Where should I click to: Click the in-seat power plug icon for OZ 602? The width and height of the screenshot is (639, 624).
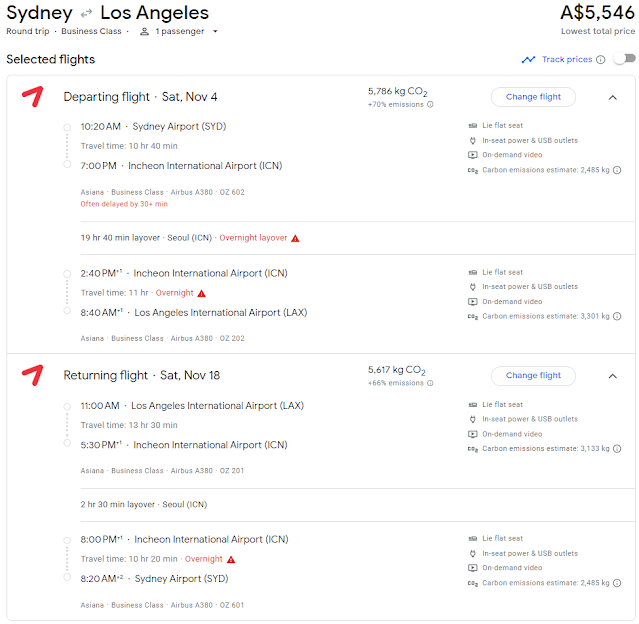pyautogui.click(x=473, y=141)
